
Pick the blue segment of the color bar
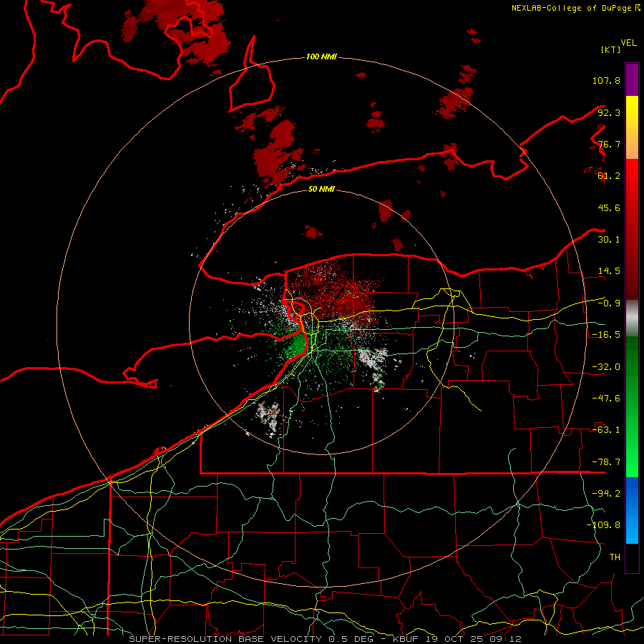(632, 510)
